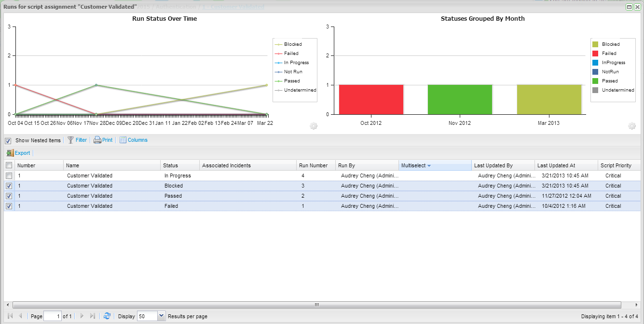644x324 pixels.
Task: Uncheck the Blocked run row checkbox
Action: point(9,186)
